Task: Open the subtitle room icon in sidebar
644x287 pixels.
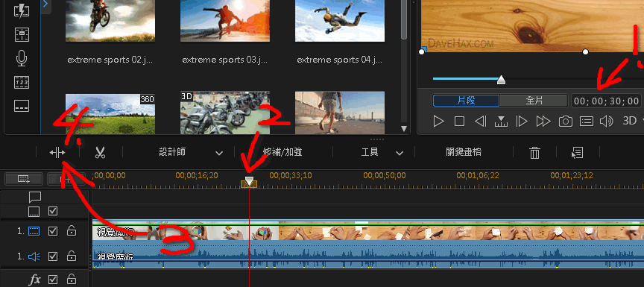Action: pyautogui.click(x=22, y=106)
